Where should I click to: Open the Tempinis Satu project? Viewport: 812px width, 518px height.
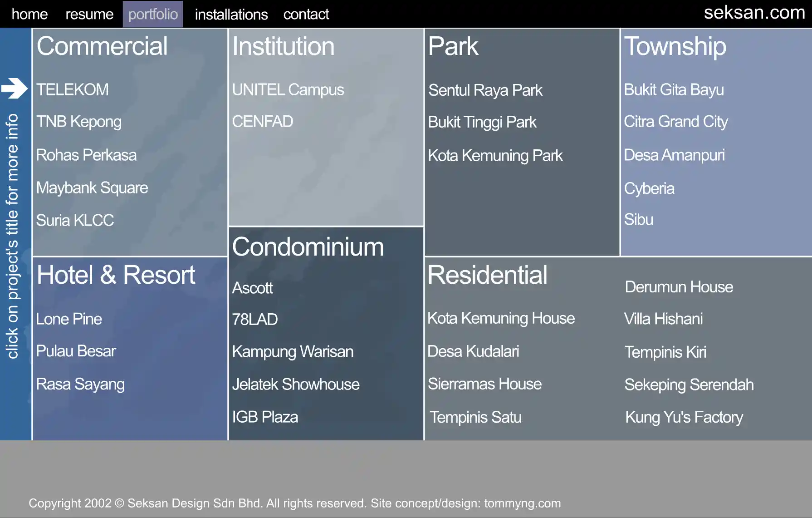coord(475,417)
